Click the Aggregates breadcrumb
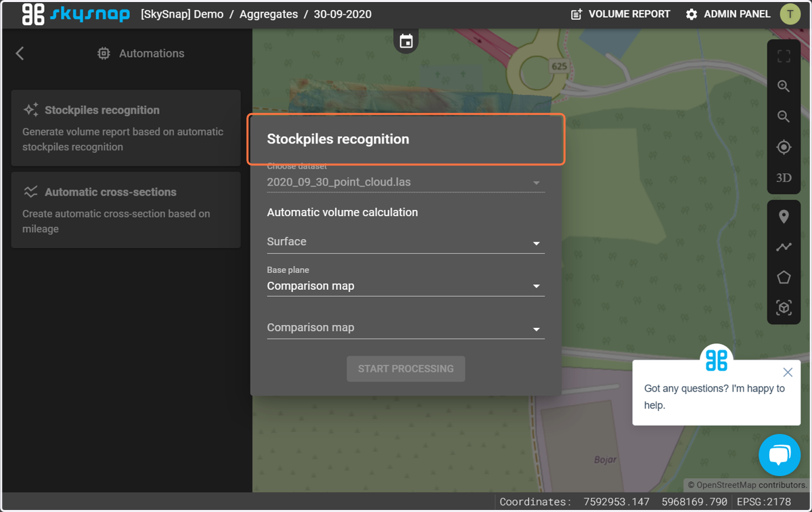Image resolution: width=812 pixels, height=512 pixels. point(269,14)
